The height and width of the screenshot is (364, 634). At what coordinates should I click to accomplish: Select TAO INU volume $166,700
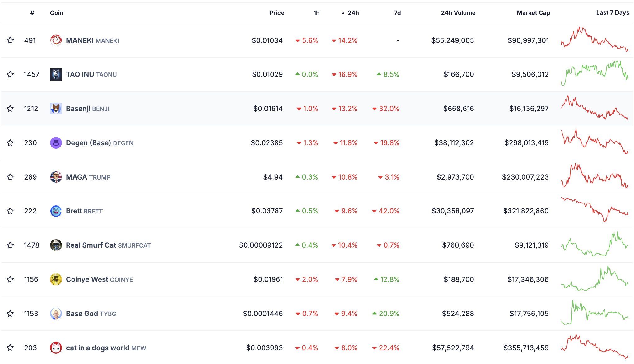[459, 74]
